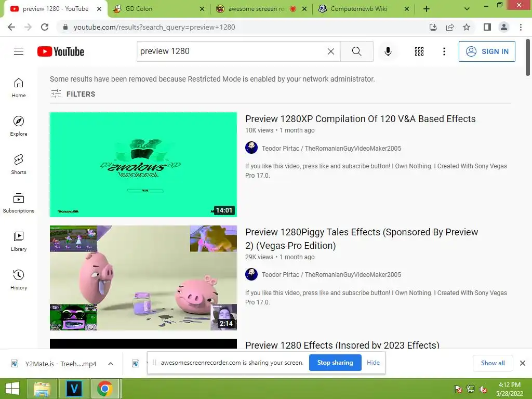Share this page using address bar icon

(x=450, y=27)
